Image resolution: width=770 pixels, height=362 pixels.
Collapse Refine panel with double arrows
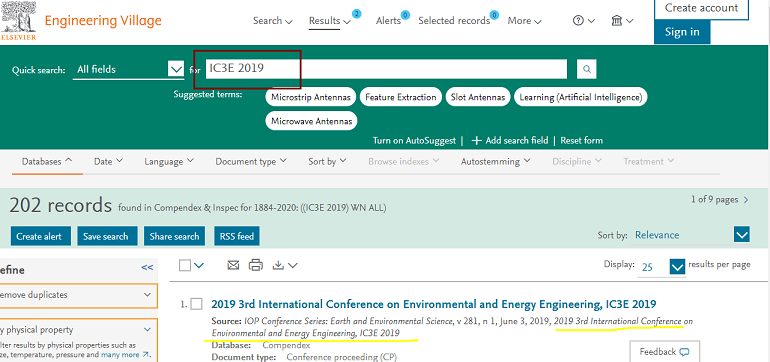pyautogui.click(x=147, y=268)
